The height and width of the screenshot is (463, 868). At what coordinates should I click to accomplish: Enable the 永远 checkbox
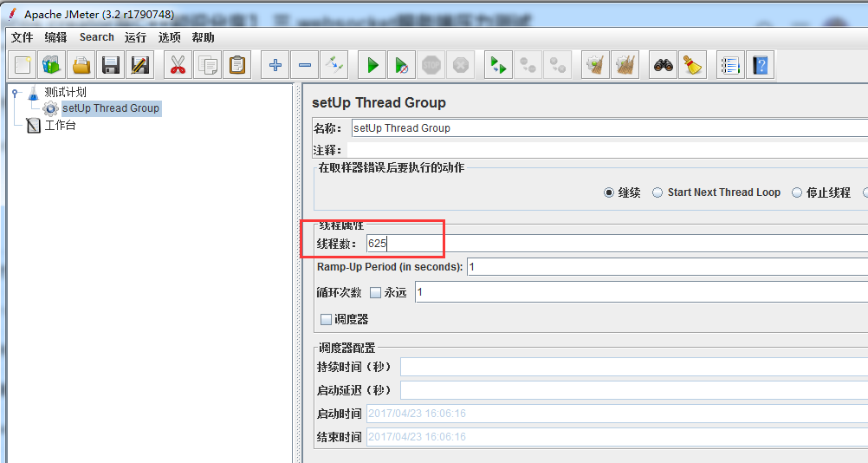[375, 292]
